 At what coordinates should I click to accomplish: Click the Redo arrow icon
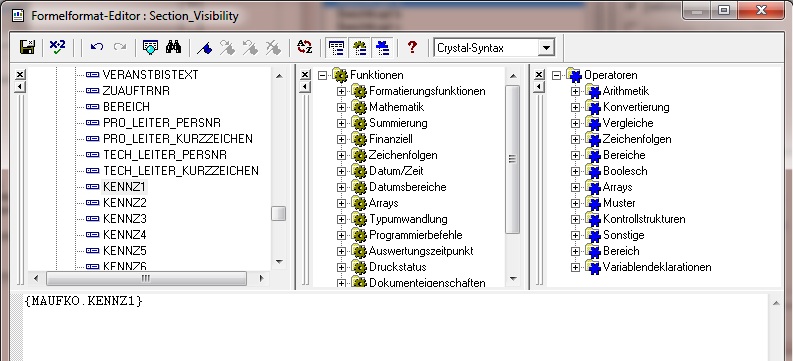[x=120, y=48]
